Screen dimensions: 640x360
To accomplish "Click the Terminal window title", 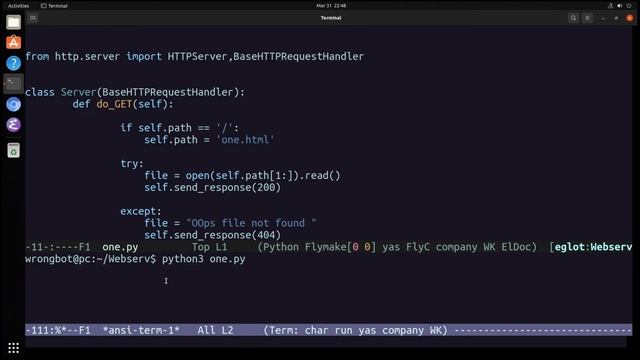I will click(x=331, y=18).
